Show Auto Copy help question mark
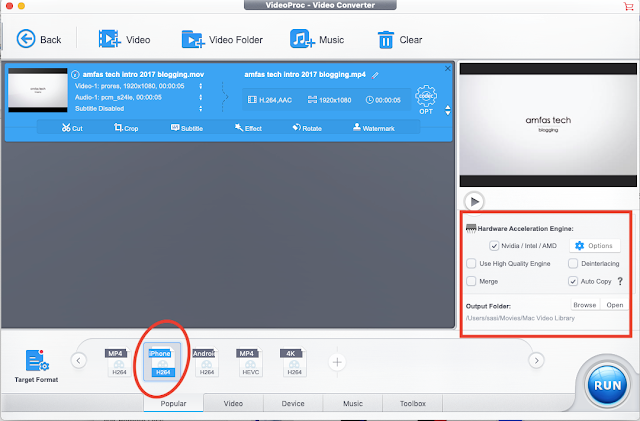Viewport: 640px width, 421px height. (620, 281)
